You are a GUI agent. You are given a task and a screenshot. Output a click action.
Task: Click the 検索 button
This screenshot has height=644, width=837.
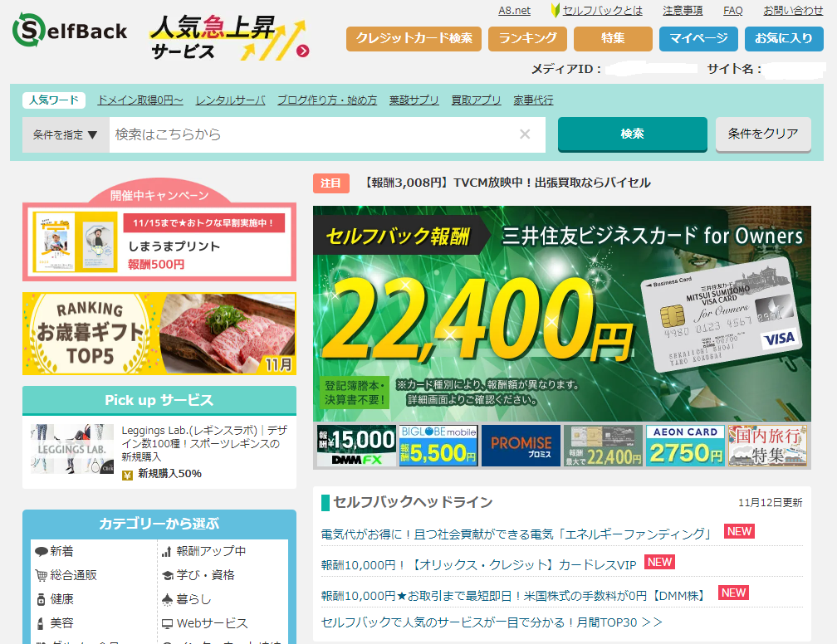(632, 134)
